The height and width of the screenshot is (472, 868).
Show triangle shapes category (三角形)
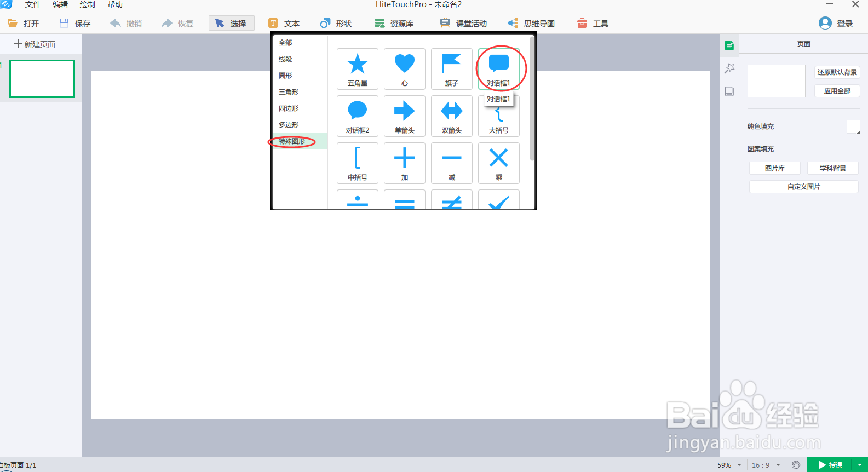[300, 92]
